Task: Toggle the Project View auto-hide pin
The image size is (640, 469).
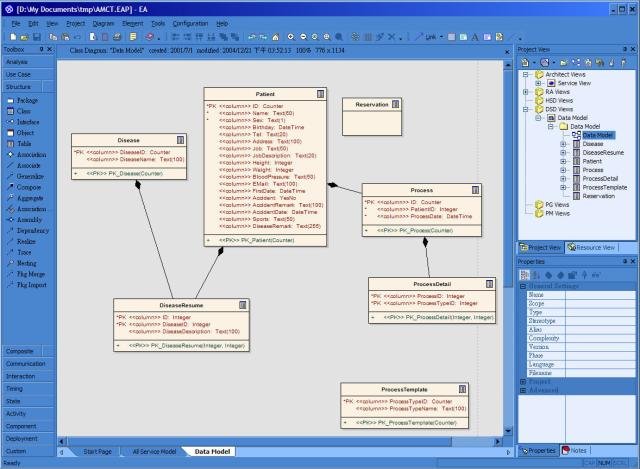Action: click(x=625, y=49)
